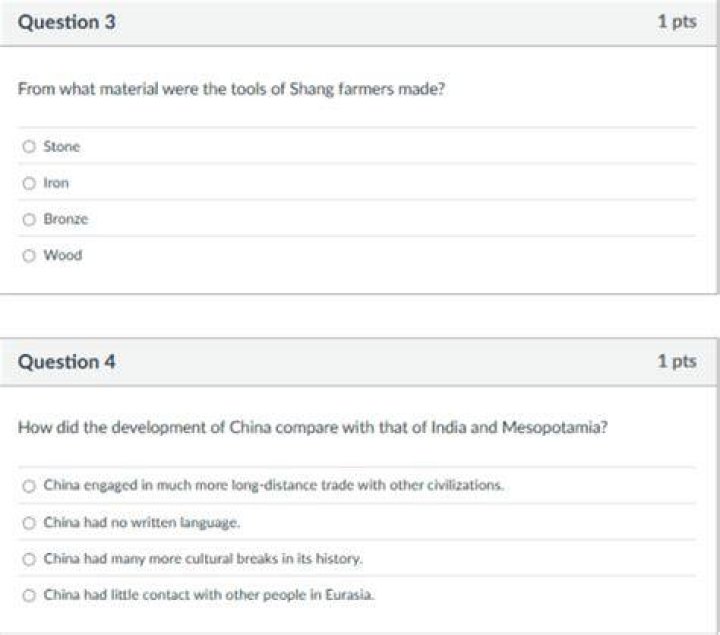
Task: Click the Shang farmers question text
Action: pyautogui.click(x=231, y=89)
